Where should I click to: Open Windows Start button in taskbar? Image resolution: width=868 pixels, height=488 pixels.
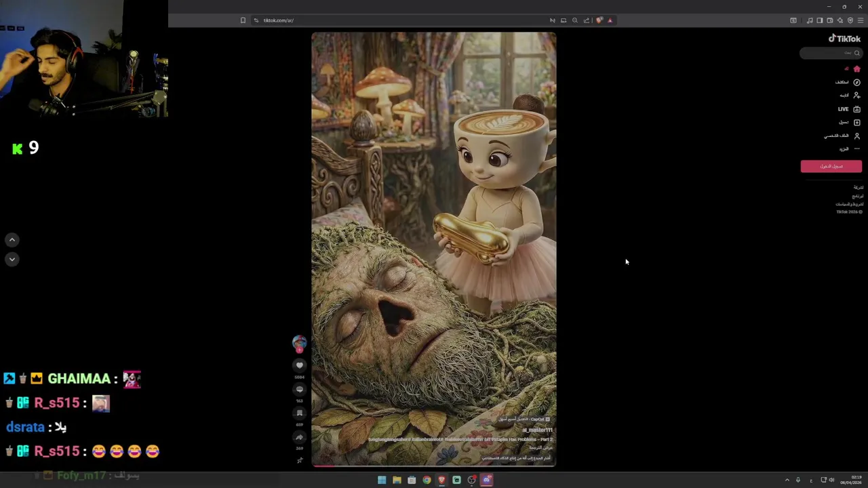click(x=382, y=480)
